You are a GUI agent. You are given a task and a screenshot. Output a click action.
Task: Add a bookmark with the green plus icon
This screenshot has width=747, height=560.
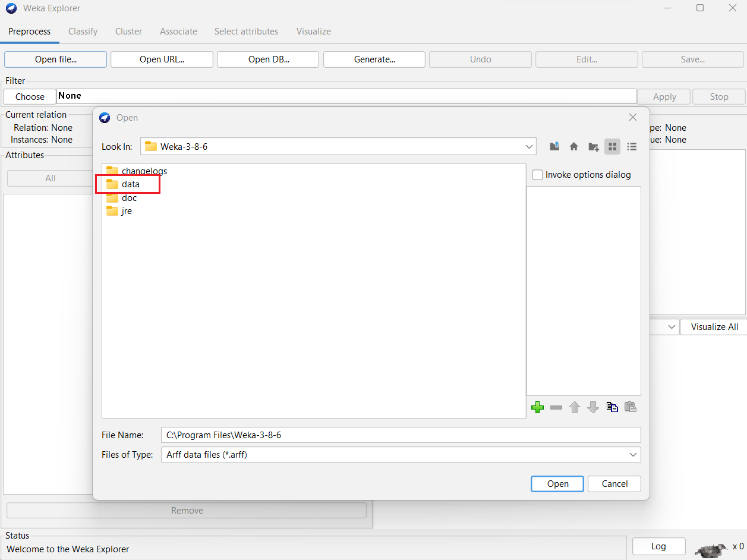tap(538, 407)
